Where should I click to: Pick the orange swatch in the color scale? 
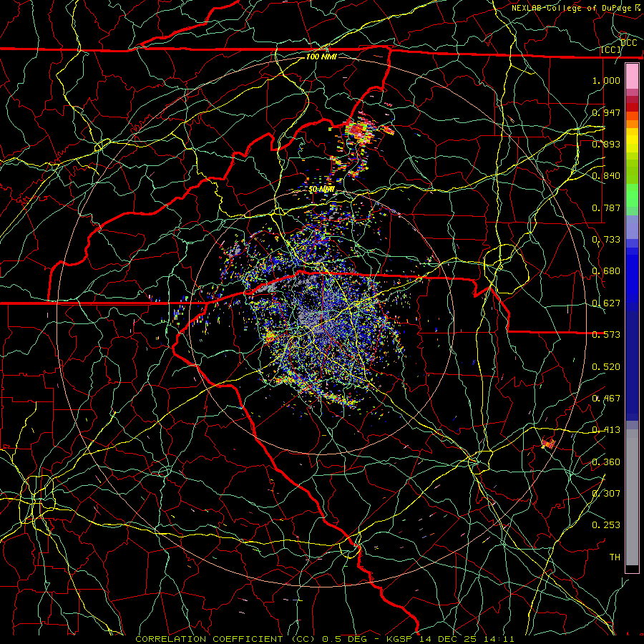point(632,124)
